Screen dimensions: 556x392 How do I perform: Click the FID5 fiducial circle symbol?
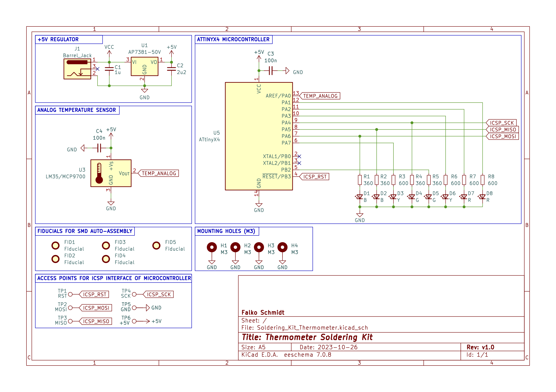pyautogui.click(x=156, y=245)
